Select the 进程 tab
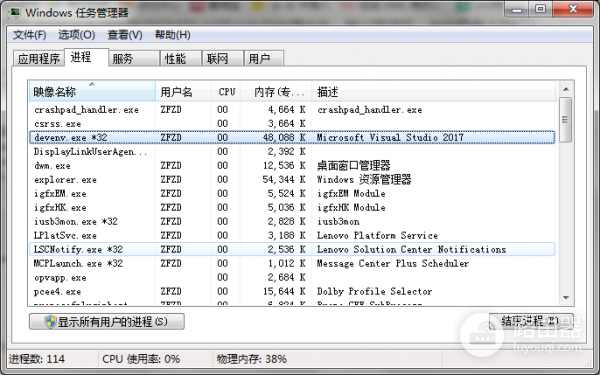 tap(86, 57)
